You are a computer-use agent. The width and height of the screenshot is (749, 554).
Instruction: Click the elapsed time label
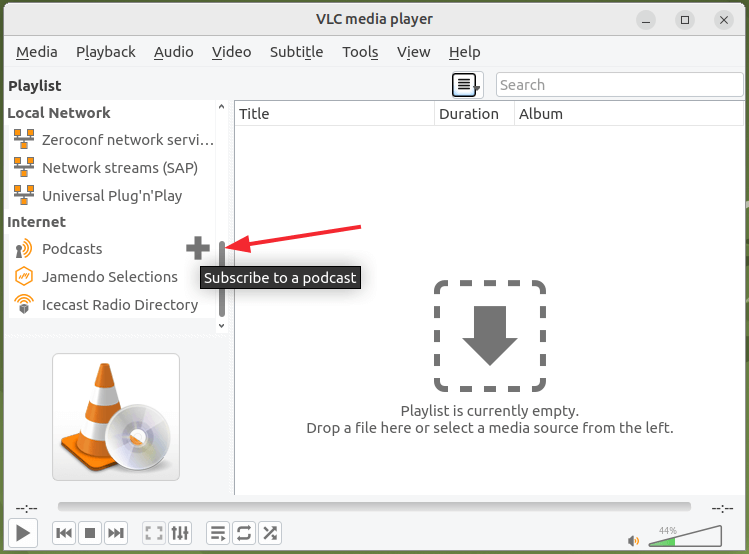(x=27, y=508)
